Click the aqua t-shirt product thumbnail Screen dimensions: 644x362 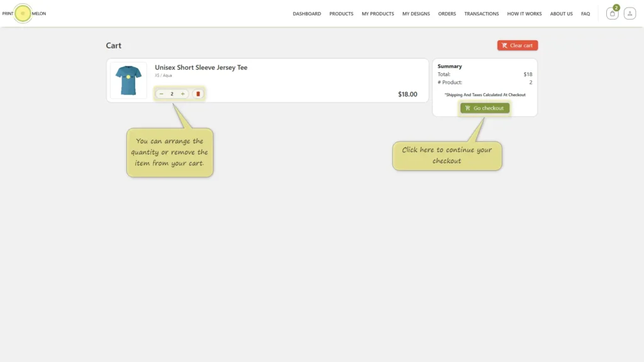[x=128, y=80]
